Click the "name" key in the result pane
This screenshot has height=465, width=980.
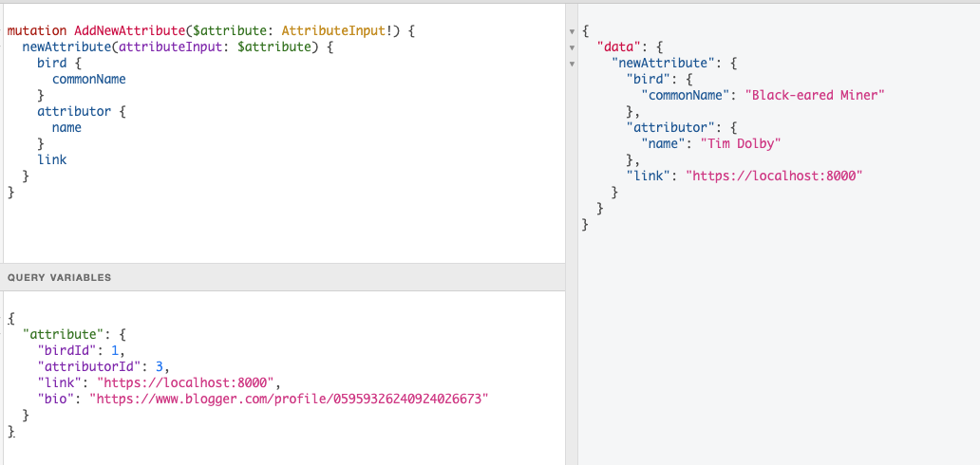[x=664, y=143]
